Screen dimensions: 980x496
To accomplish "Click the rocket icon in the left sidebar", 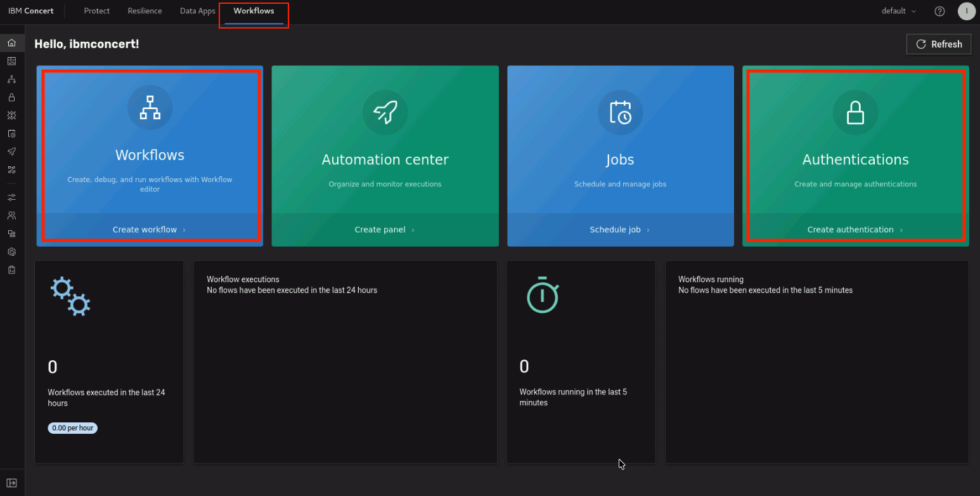I will 11,152.
